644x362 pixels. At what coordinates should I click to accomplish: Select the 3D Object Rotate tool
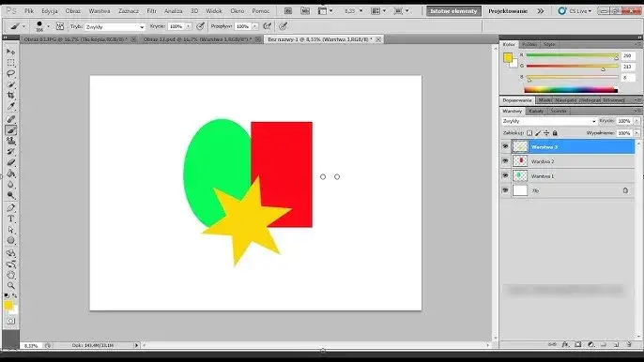10,253
